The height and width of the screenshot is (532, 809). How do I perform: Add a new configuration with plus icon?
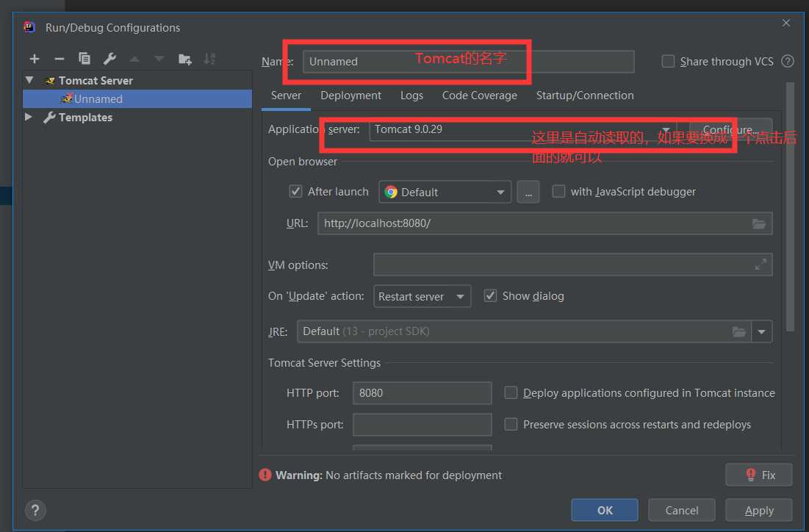coord(35,59)
